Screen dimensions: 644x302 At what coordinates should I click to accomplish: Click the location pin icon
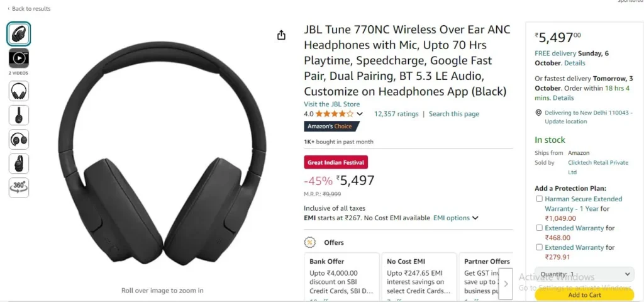(538, 113)
